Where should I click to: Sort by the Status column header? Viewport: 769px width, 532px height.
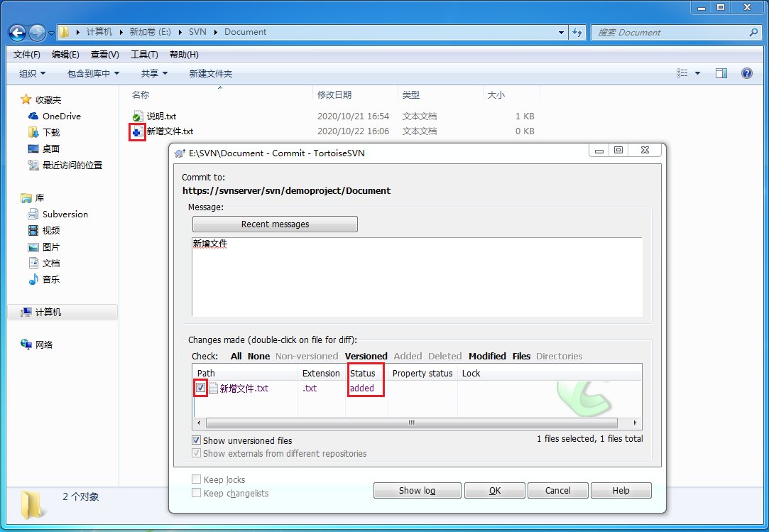(366, 373)
